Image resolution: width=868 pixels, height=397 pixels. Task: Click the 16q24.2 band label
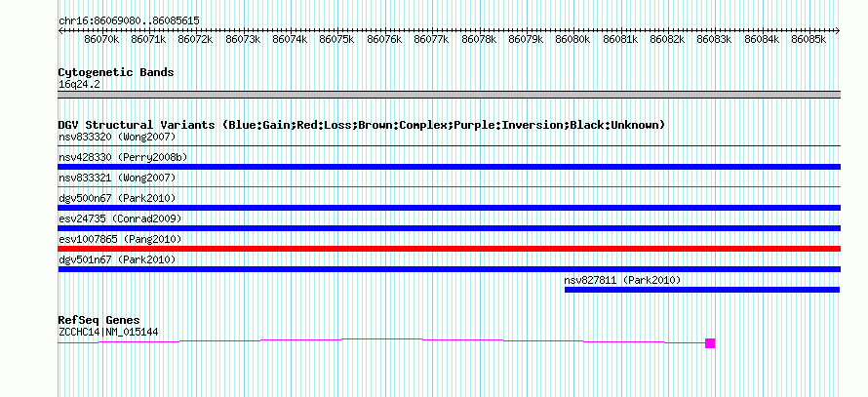click(79, 85)
